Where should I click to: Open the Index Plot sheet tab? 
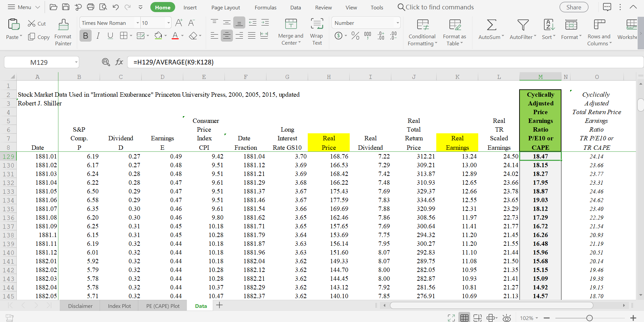pyautogui.click(x=119, y=306)
